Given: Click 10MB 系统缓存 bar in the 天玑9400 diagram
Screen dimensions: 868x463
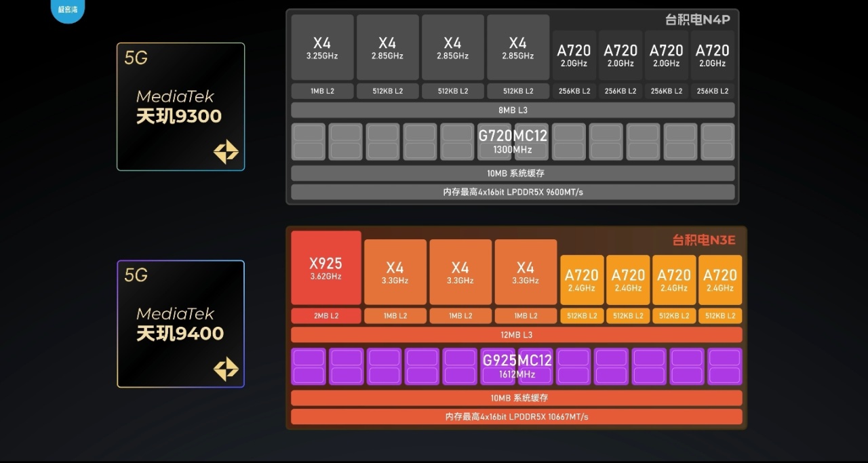Looking at the screenshot, I should click(516, 398).
